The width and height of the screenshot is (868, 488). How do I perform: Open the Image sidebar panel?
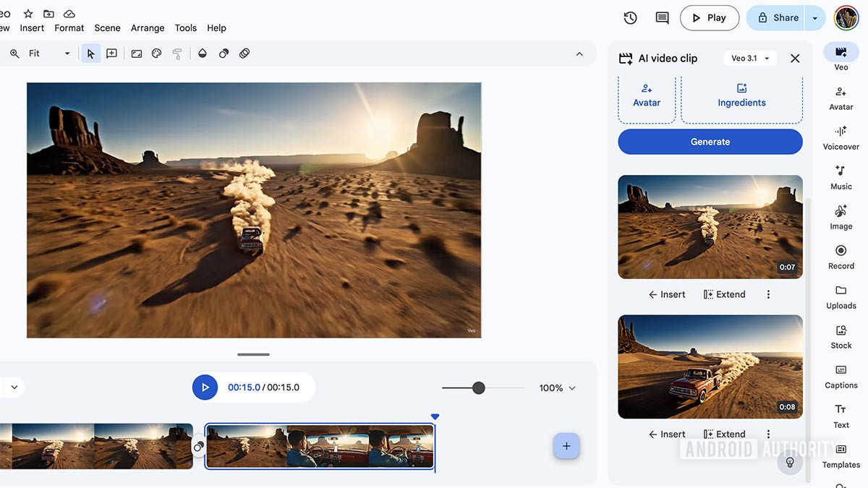841,218
